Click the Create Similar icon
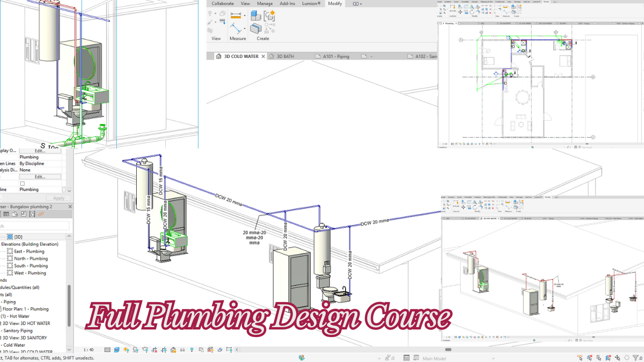 270,16
